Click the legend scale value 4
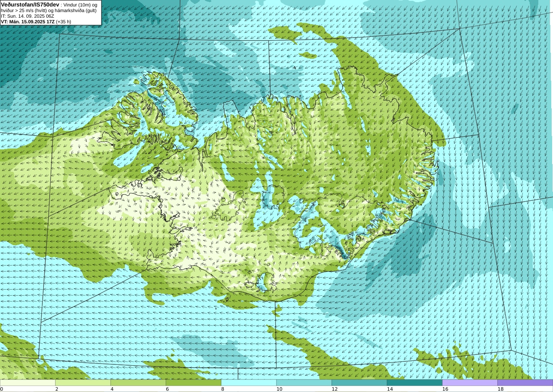This screenshot has width=553, height=392. pos(112,389)
